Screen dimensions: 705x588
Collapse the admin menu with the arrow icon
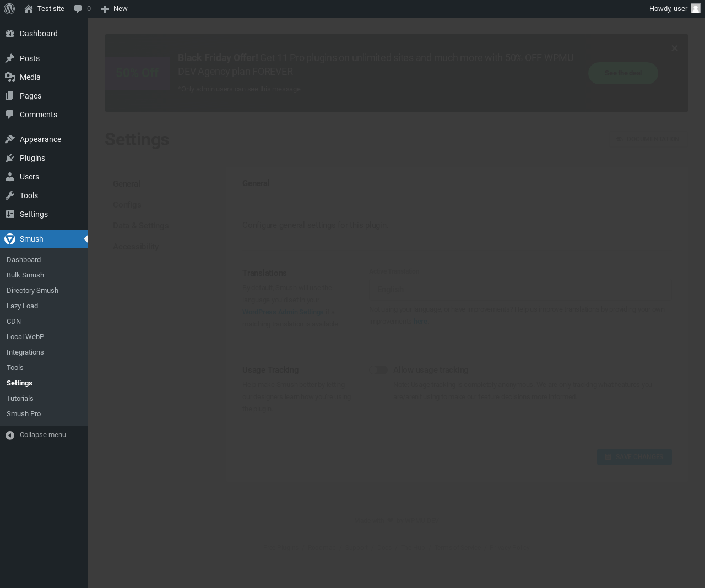pos(10,435)
